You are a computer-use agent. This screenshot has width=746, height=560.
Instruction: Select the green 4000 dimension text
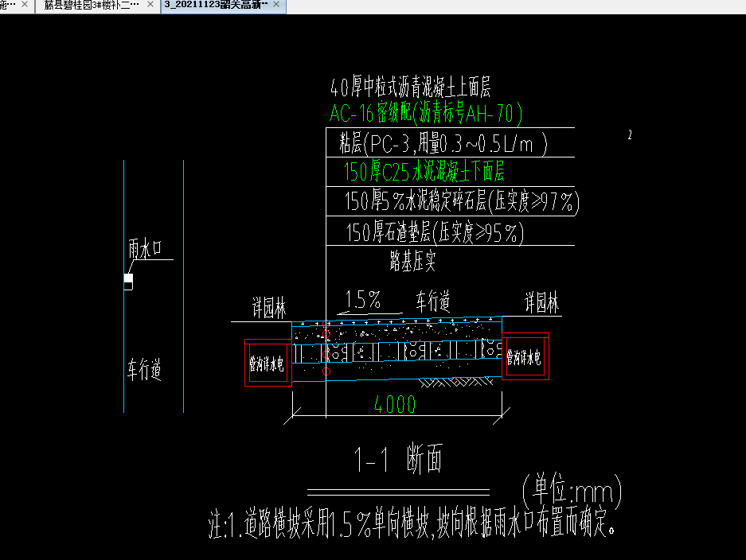pyautogui.click(x=395, y=405)
